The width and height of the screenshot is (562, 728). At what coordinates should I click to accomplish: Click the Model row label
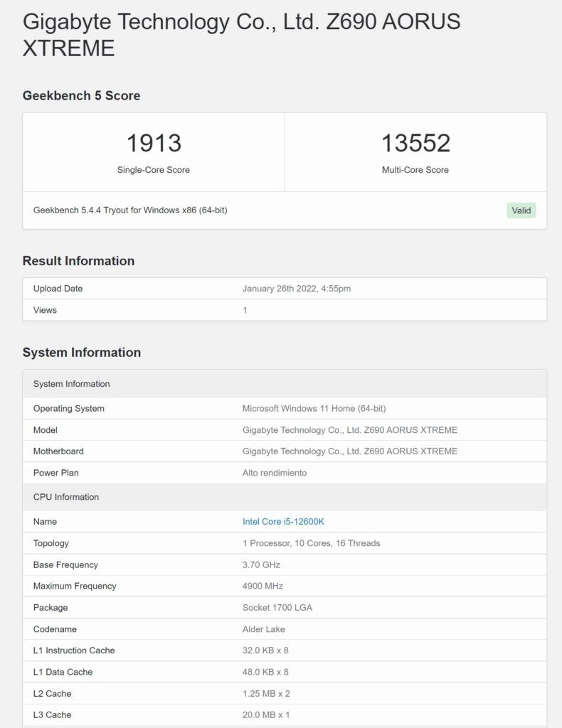pos(45,430)
